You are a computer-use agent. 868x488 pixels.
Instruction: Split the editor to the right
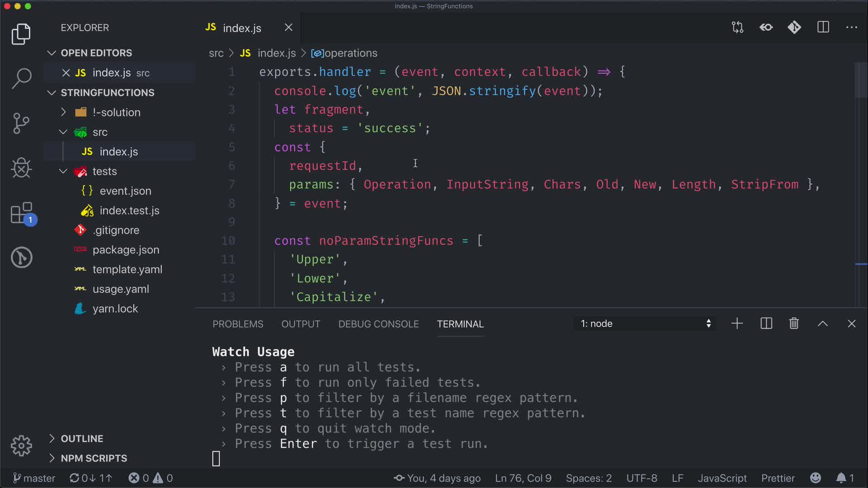[x=823, y=28]
